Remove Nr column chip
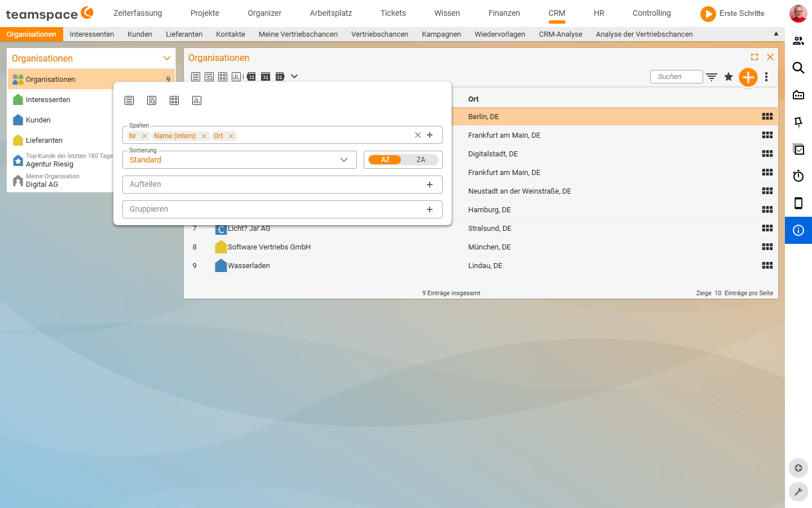This screenshot has width=812, height=508. coord(144,136)
